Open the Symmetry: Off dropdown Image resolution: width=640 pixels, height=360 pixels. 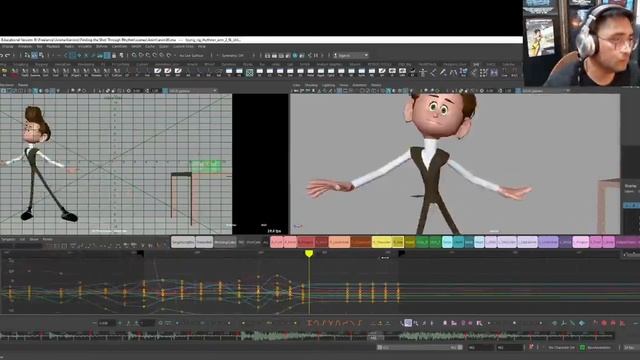233,56
